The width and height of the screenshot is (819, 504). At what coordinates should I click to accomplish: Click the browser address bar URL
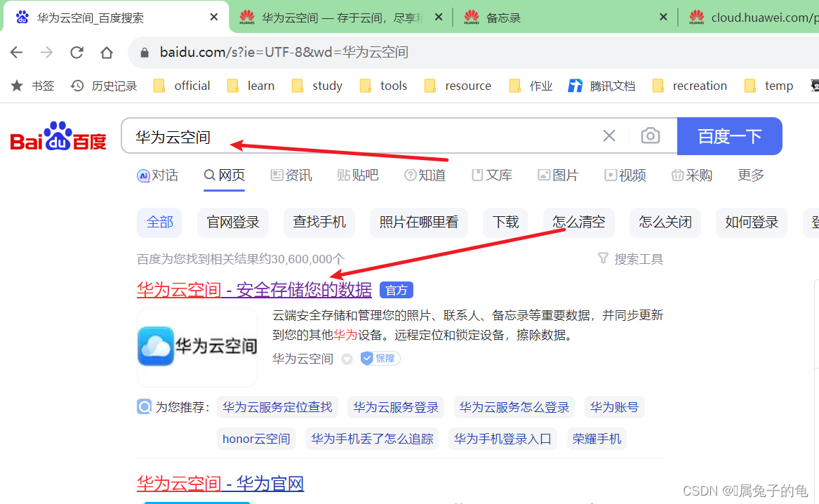pos(284,52)
